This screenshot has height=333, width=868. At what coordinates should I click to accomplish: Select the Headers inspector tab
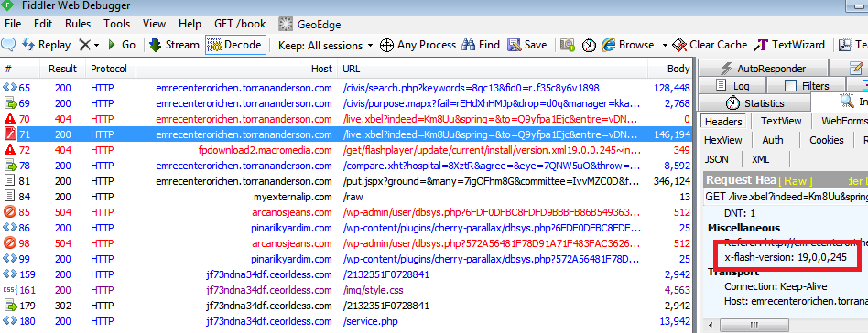(723, 121)
